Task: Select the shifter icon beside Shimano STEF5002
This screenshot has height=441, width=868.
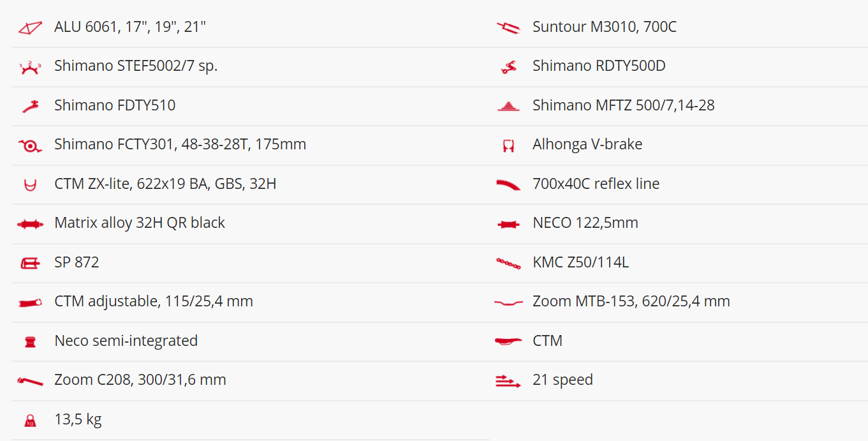Action: pos(30,68)
